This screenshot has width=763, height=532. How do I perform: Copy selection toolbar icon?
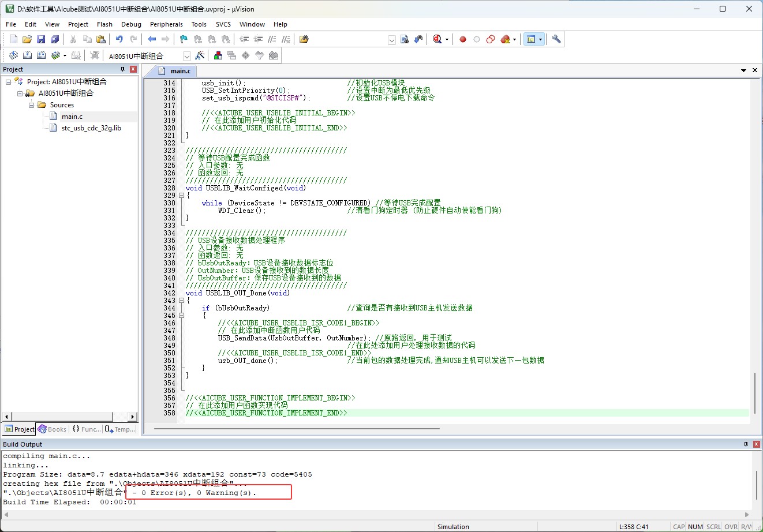87,39
